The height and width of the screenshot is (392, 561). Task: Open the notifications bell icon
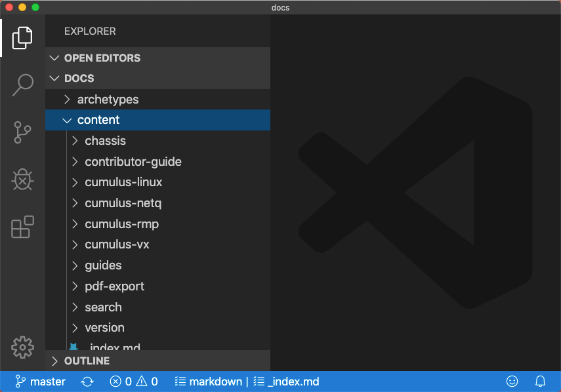point(541,382)
